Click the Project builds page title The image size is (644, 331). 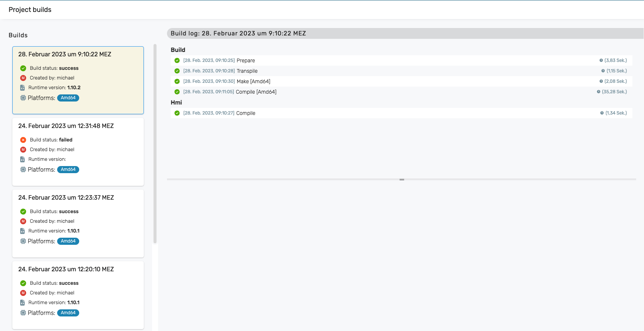[x=30, y=10]
